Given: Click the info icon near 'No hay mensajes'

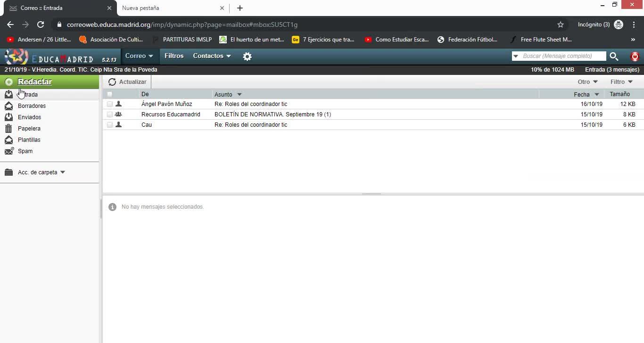Looking at the screenshot, I should pos(112,207).
